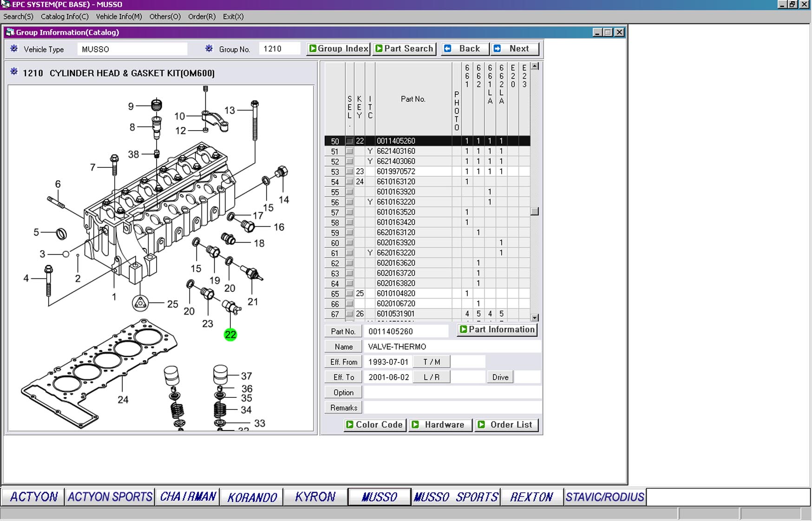Open Part Search
The image size is (812, 521).
404,49
